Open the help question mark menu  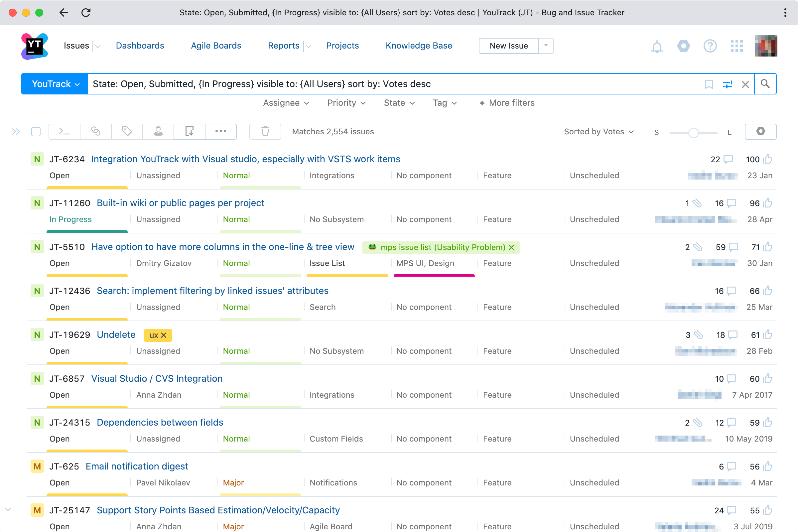(x=710, y=46)
